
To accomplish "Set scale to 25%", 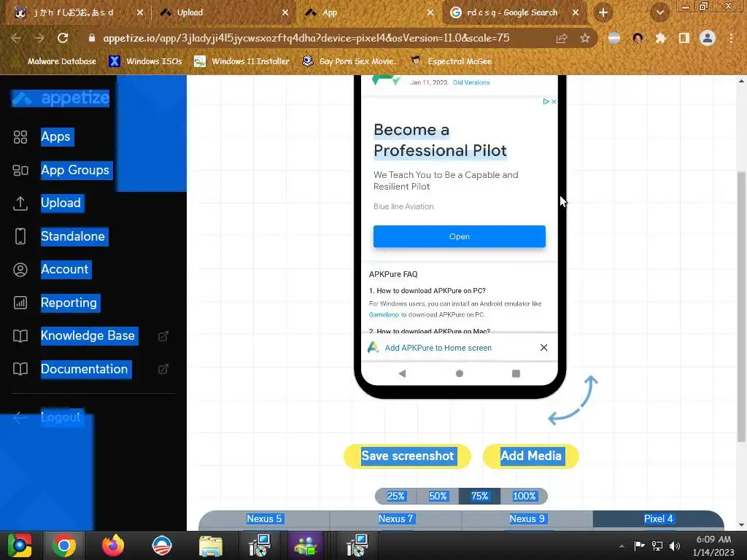I will click(395, 496).
